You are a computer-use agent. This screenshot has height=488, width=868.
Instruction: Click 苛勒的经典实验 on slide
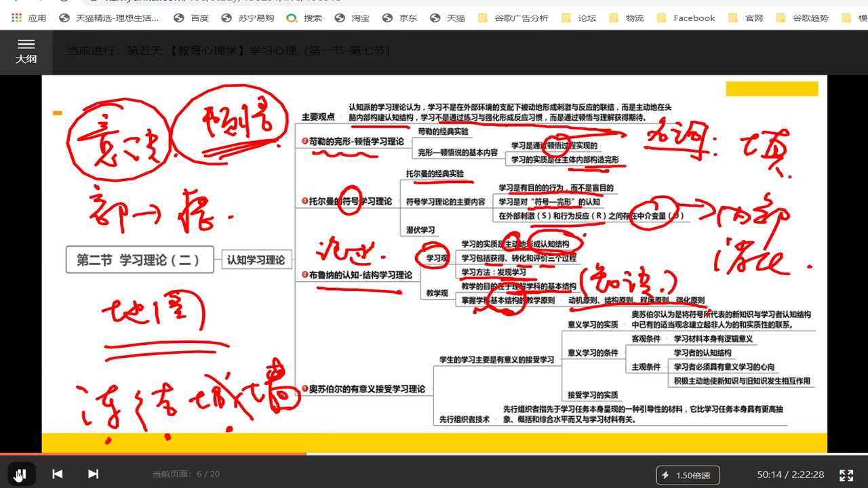443,131
